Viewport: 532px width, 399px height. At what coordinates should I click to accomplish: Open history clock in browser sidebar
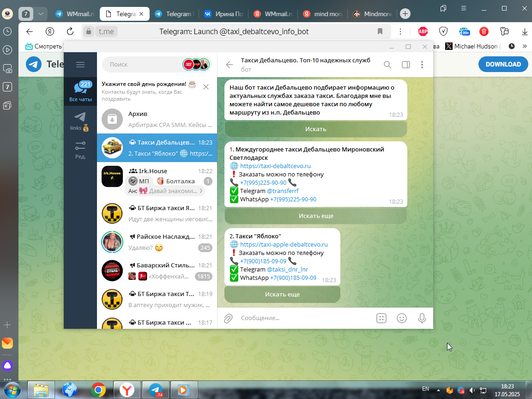click(x=7, y=31)
